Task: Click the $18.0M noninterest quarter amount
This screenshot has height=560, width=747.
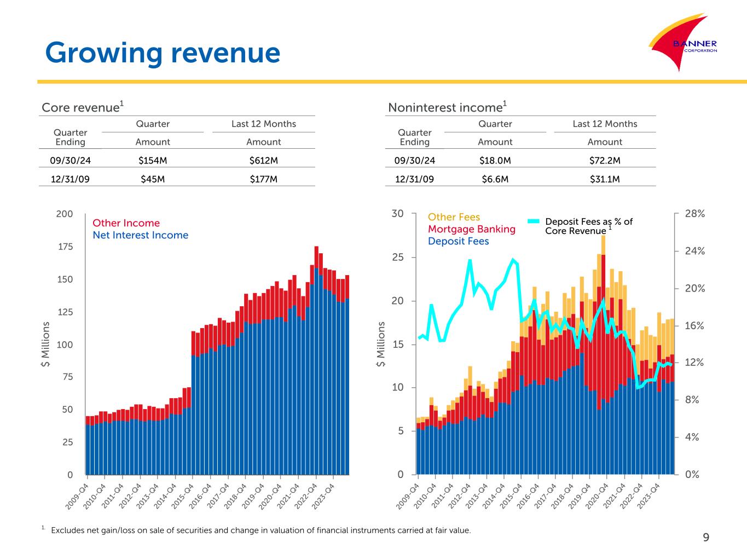Action: tap(495, 160)
